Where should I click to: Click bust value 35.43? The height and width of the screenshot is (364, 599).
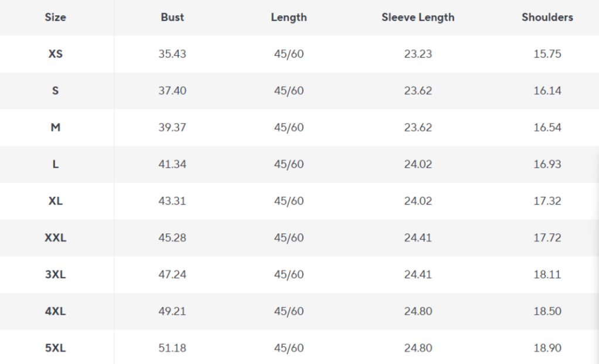point(172,55)
